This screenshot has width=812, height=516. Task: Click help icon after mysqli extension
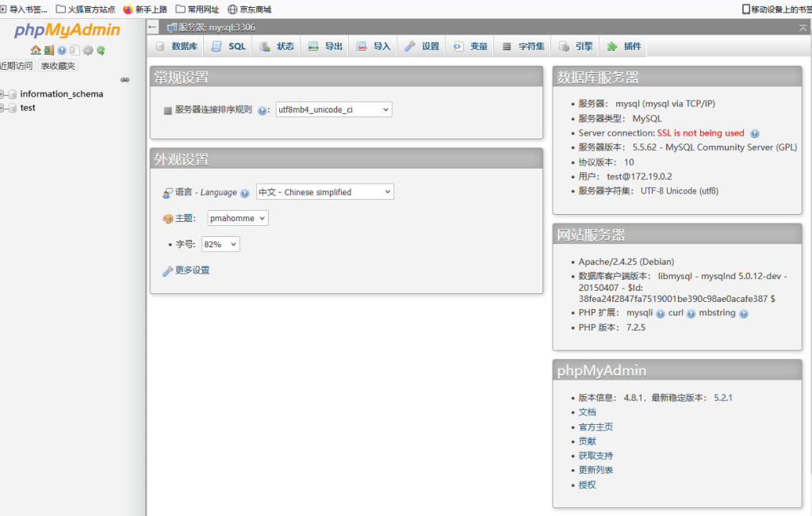pos(661,314)
